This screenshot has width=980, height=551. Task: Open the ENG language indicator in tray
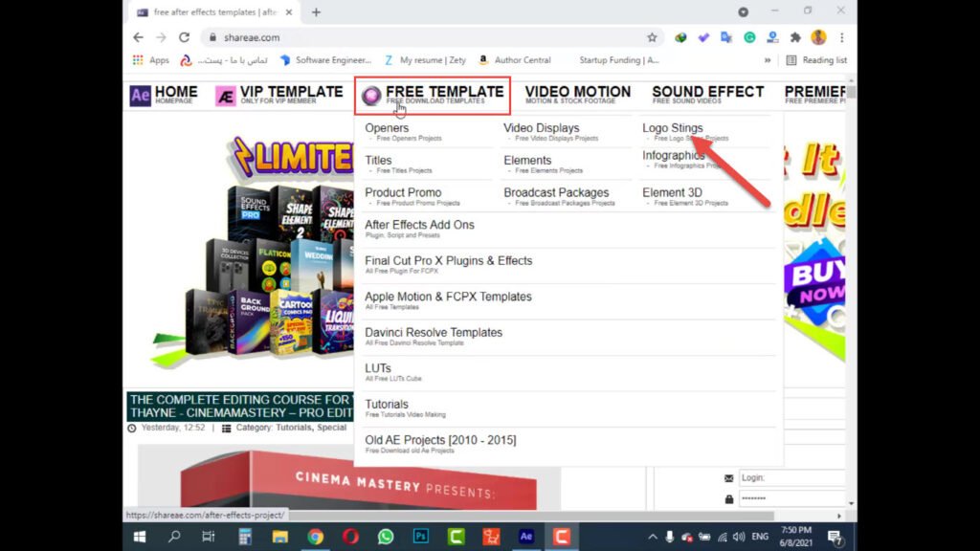(x=760, y=537)
